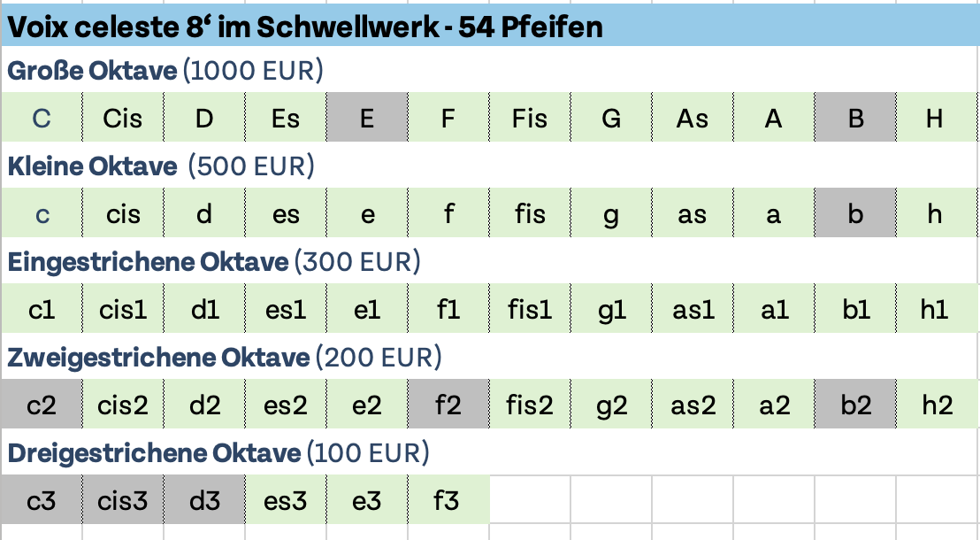Select the lowercase c cell in Kleine Oktave

(41, 214)
